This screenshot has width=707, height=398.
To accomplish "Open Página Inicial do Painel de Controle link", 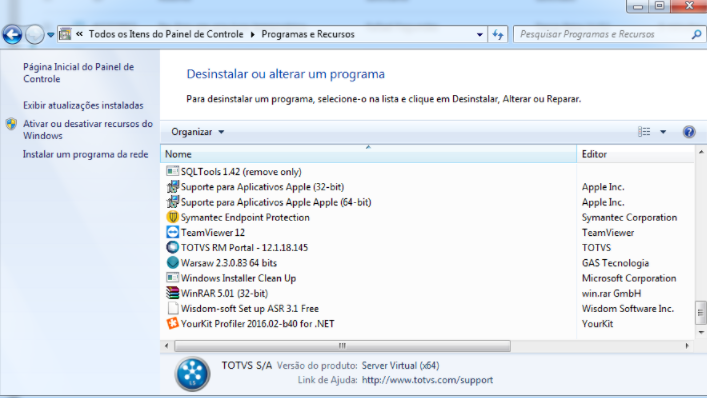I will [78, 73].
